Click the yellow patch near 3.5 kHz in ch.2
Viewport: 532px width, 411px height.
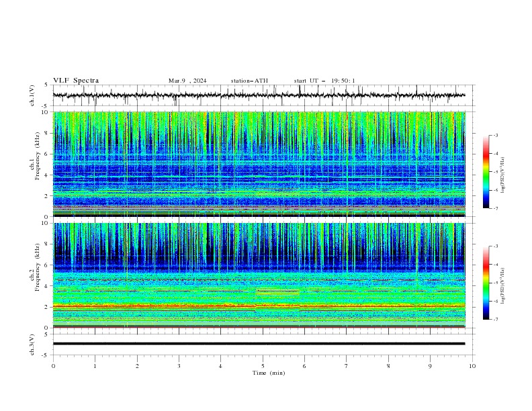pyautogui.click(x=277, y=292)
